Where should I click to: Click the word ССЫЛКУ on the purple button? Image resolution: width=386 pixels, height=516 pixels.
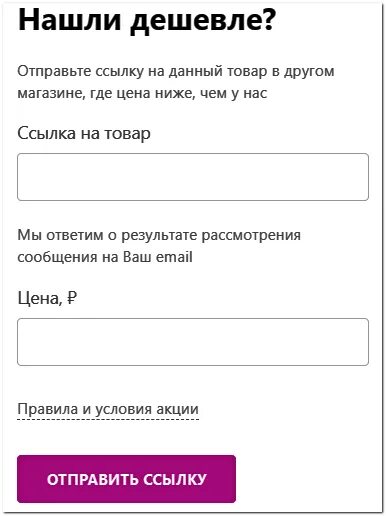[x=175, y=479]
